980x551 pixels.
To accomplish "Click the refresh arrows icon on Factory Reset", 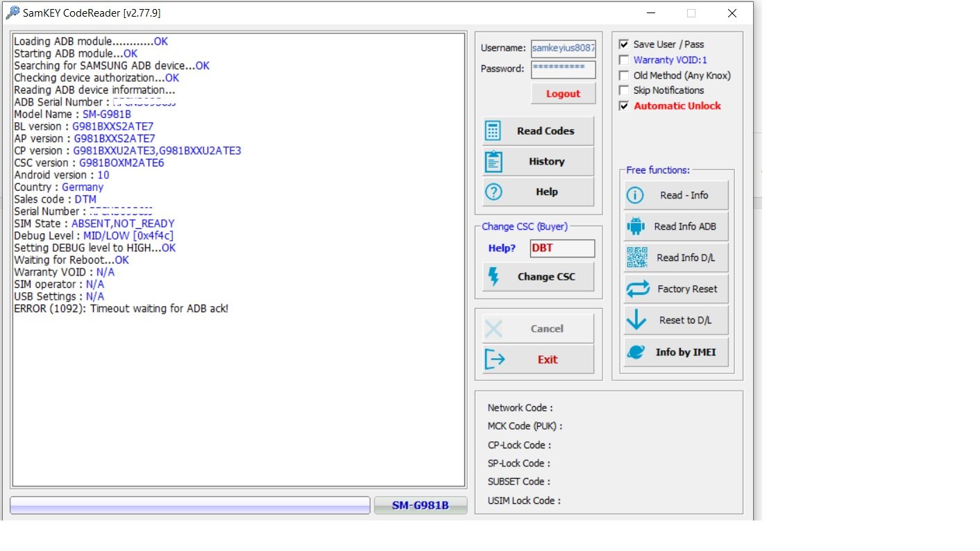I will point(638,289).
